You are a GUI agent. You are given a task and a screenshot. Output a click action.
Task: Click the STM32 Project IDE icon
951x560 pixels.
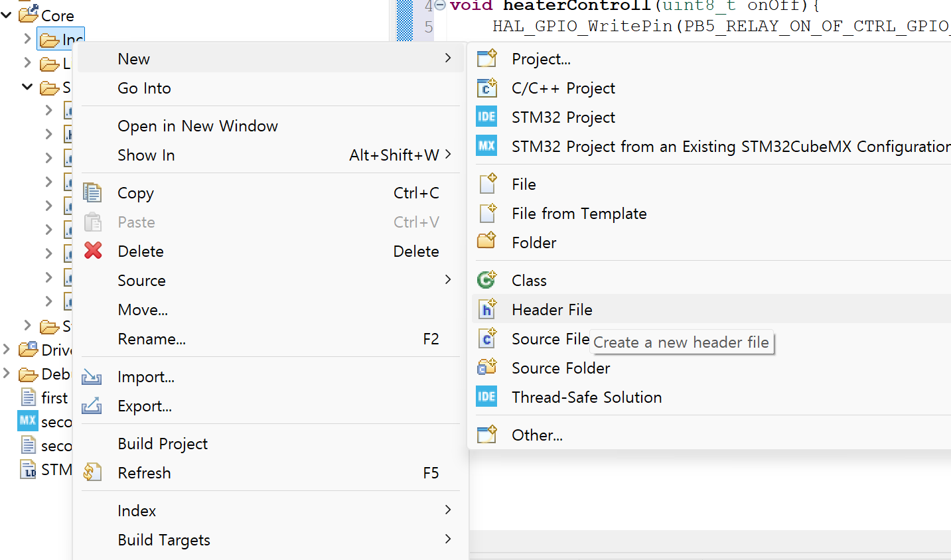[486, 117]
